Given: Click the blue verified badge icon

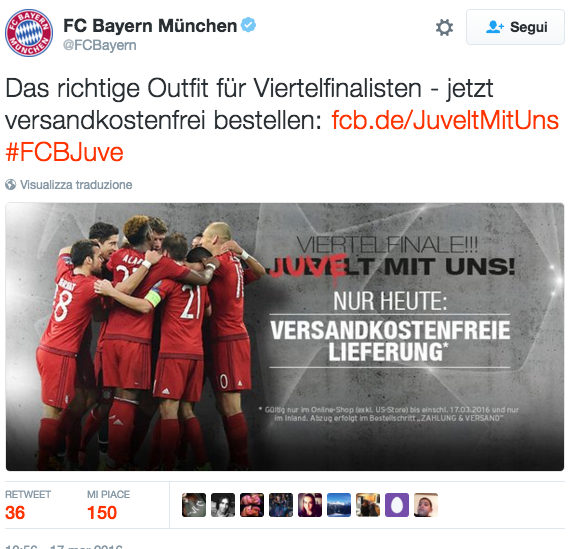Looking at the screenshot, I should pyautogui.click(x=248, y=25).
